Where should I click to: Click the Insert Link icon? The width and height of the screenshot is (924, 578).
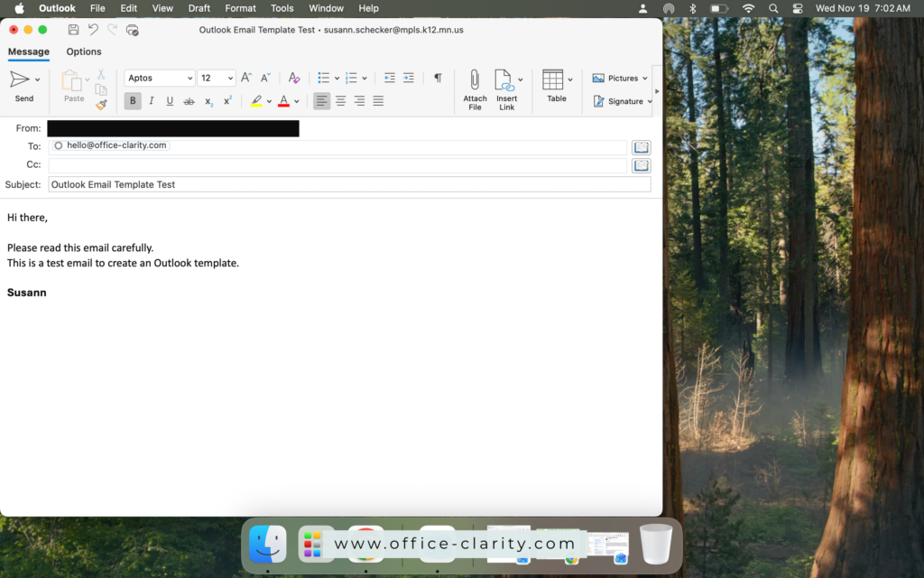point(505,88)
